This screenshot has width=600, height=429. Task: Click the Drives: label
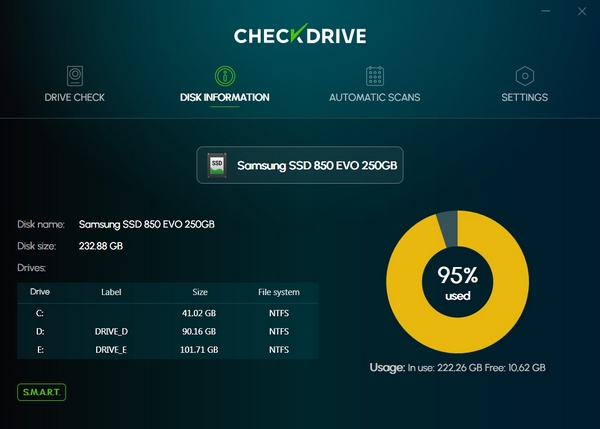(31, 268)
